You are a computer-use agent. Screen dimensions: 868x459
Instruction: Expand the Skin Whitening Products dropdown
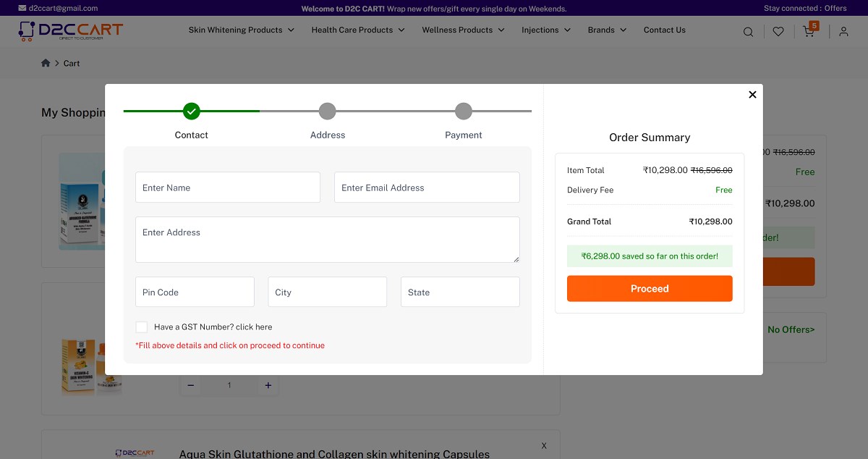click(241, 30)
